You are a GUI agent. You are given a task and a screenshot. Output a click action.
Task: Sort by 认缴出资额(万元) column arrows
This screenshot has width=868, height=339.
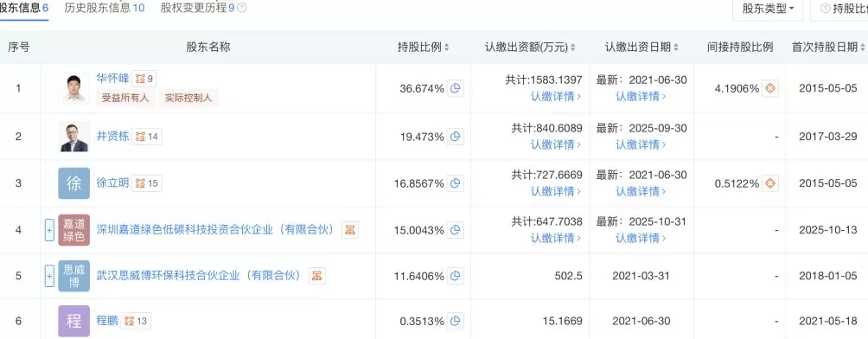tap(573, 48)
